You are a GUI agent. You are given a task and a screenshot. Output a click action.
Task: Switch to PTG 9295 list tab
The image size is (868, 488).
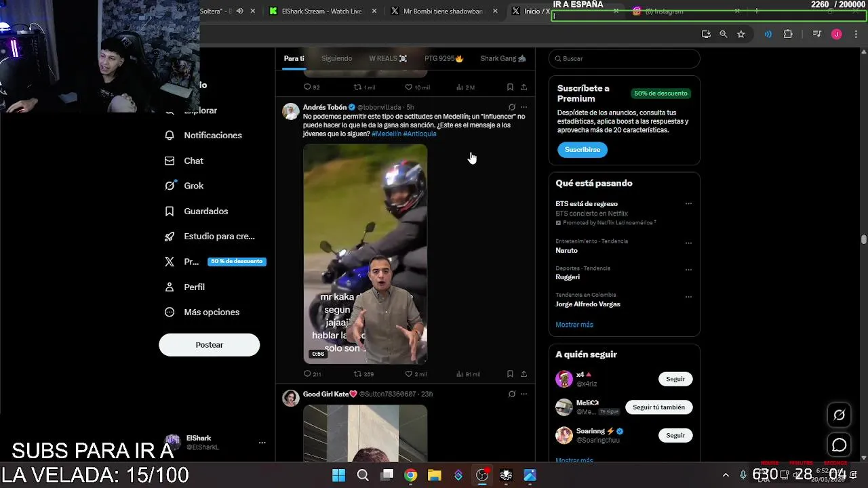pos(443,58)
